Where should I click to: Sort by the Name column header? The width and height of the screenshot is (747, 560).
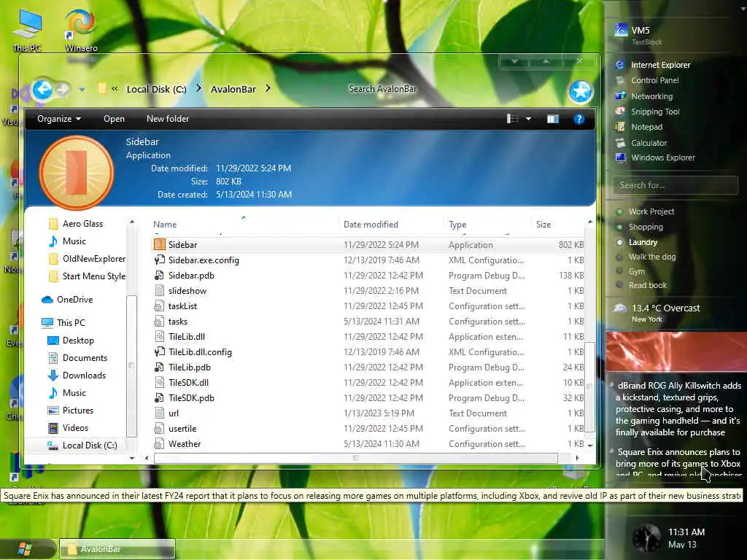coord(165,225)
